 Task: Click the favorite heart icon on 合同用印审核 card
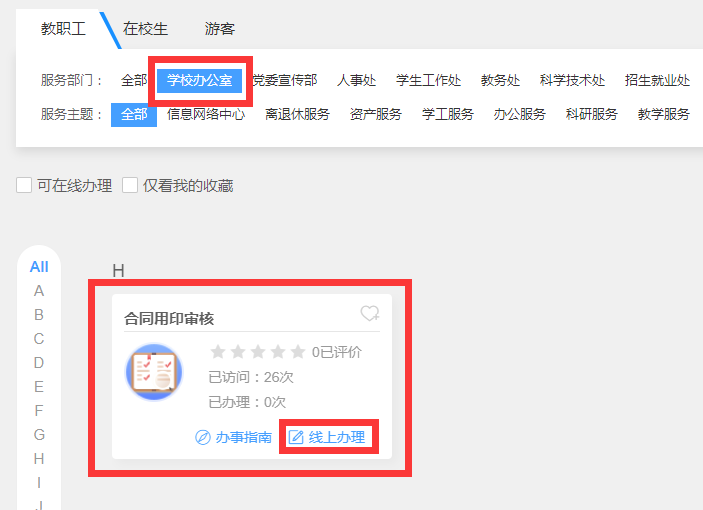click(x=370, y=313)
